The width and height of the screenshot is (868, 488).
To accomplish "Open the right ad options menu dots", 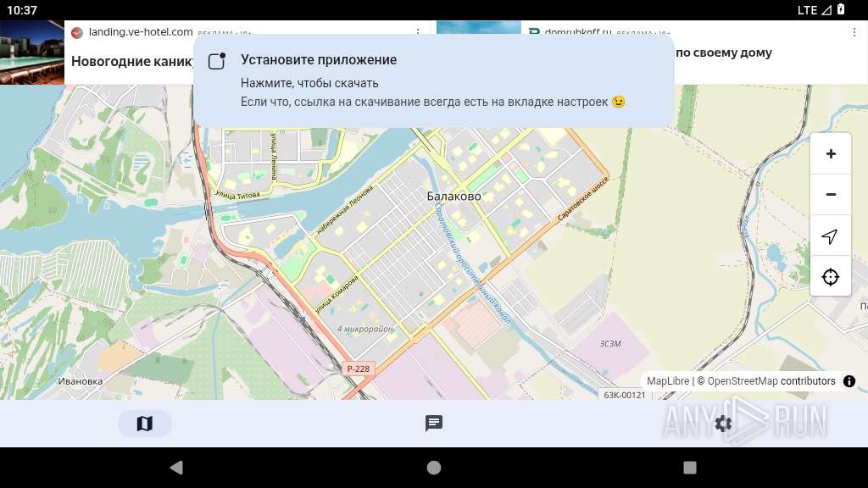I will 854,33.
